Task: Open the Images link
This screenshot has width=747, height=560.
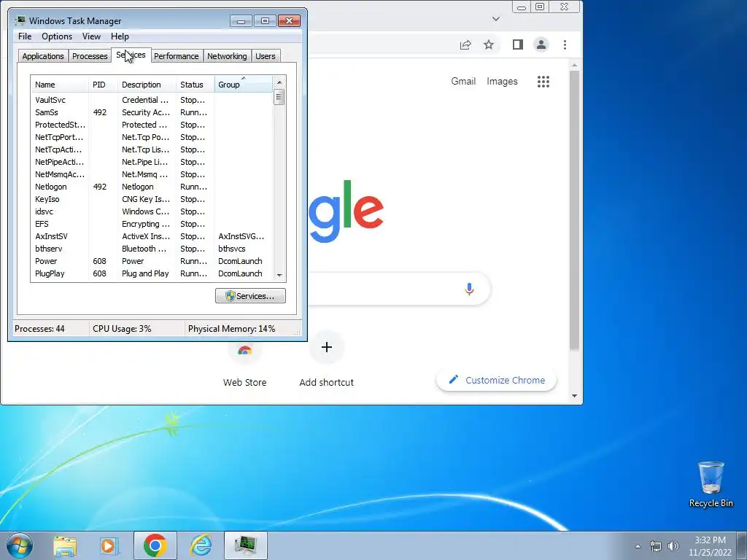Action: [502, 82]
